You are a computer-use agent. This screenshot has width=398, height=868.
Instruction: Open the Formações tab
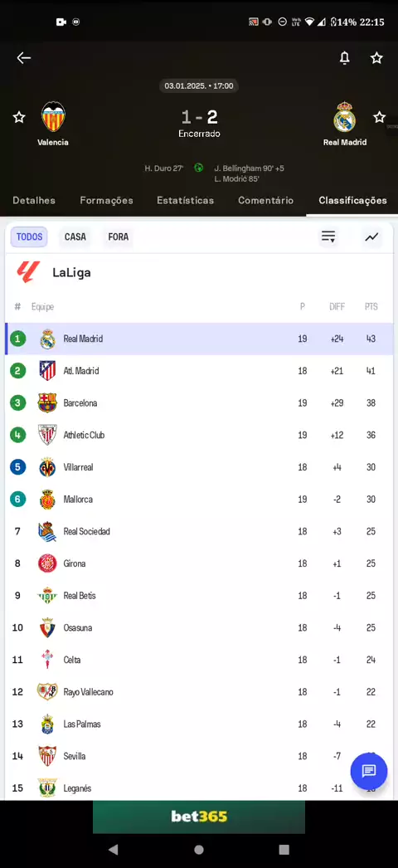pyautogui.click(x=106, y=200)
